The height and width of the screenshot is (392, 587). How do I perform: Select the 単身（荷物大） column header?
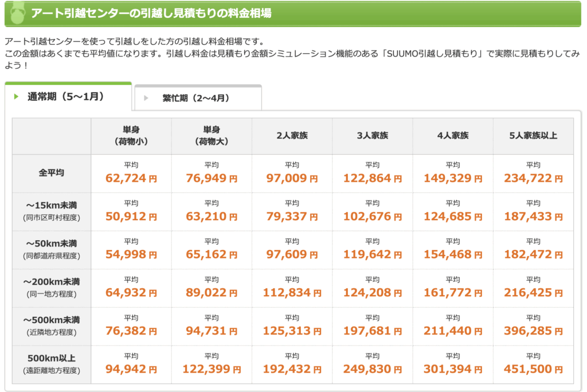pos(212,135)
